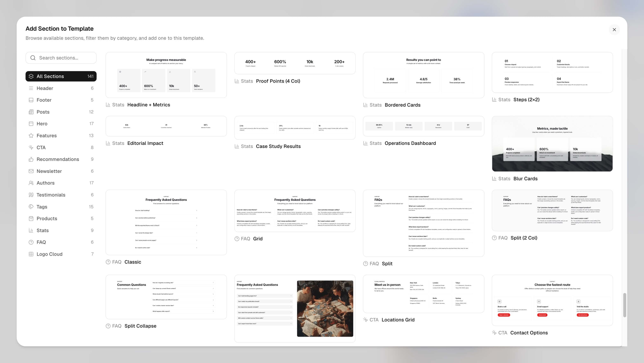The width and height of the screenshot is (644, 363).
Task: Click the section list vertical scrollbar
Action: click(624, 305)
